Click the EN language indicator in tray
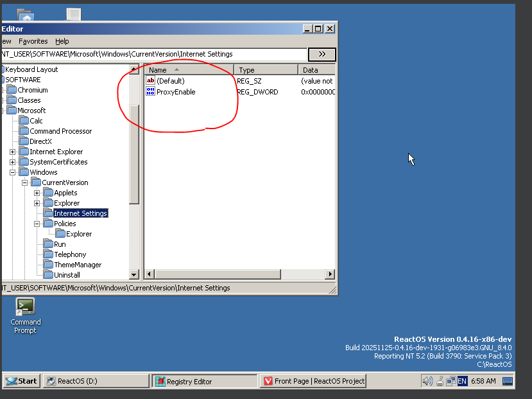 (x=462, y=381)
